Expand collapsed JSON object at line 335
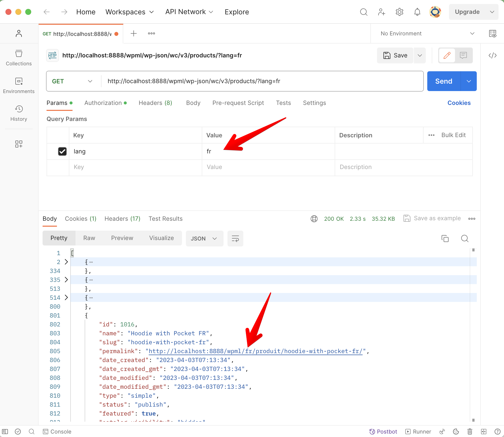The width and height of the screenshot is (504, 437). coord(66,280)
